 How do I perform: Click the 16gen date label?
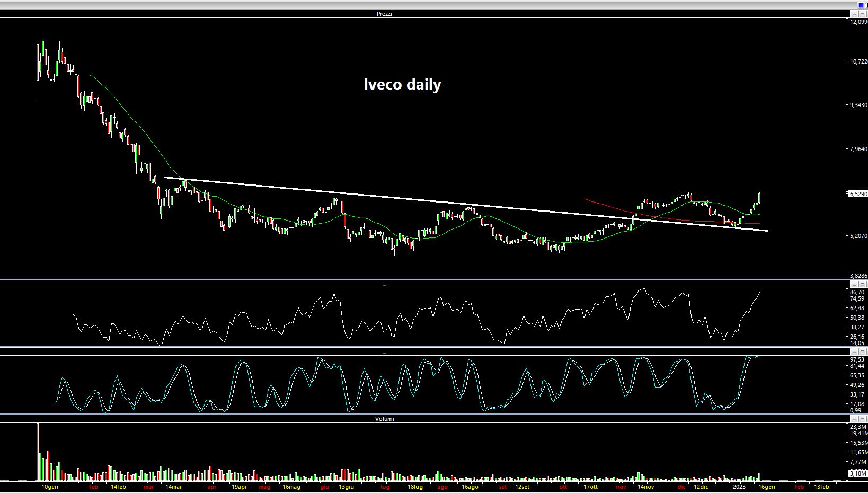(766, 487)
